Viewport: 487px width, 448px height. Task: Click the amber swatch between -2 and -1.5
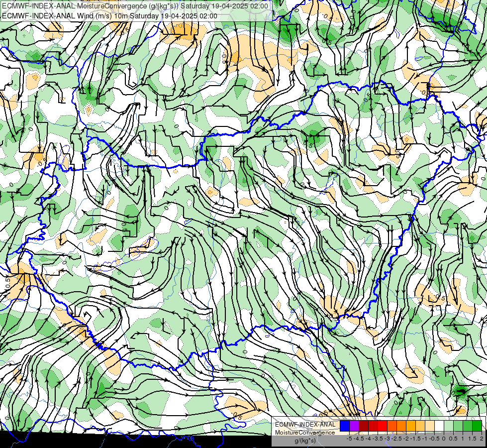411,426
